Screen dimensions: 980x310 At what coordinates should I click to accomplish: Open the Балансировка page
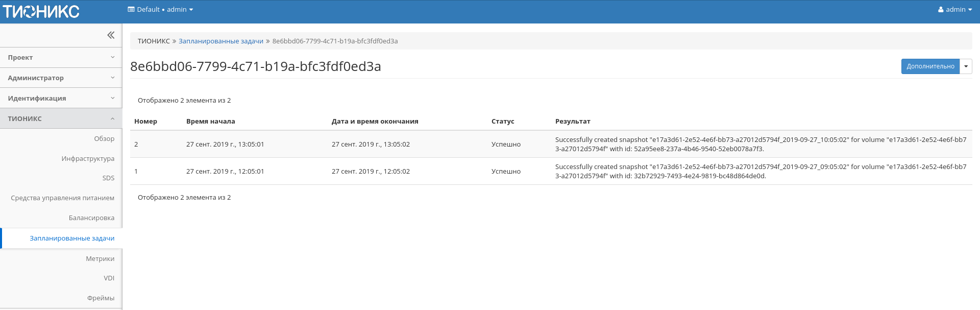click(91, 218)
